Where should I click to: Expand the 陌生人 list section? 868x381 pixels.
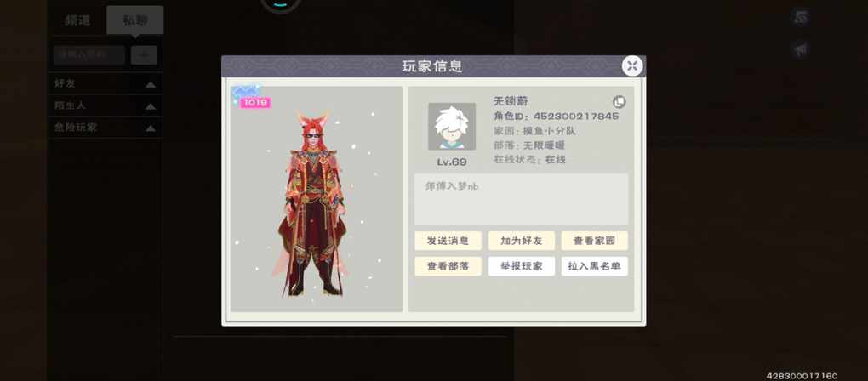[106, 105]
